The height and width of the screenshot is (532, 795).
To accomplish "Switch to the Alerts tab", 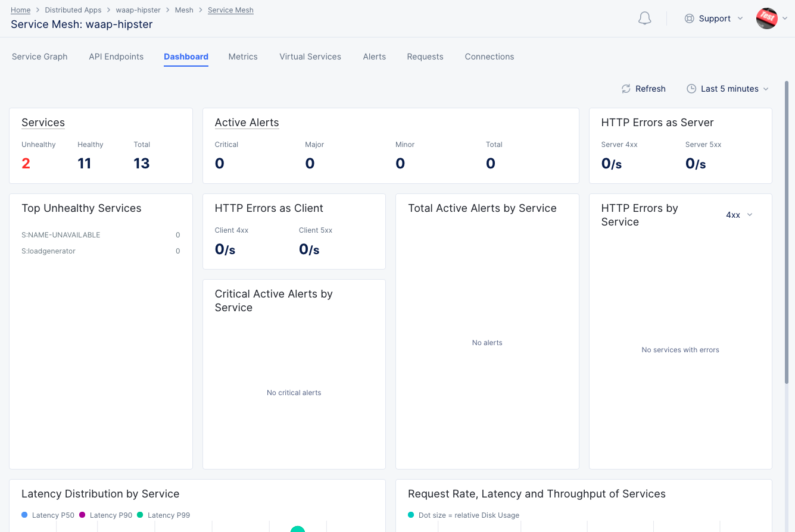I will coord(374,57).
